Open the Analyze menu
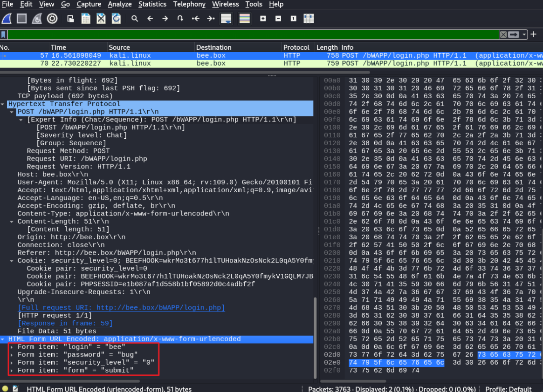Image resolution: width=543 pixels, height=392 pixels. pyautogui.click(x=119, y=4)
